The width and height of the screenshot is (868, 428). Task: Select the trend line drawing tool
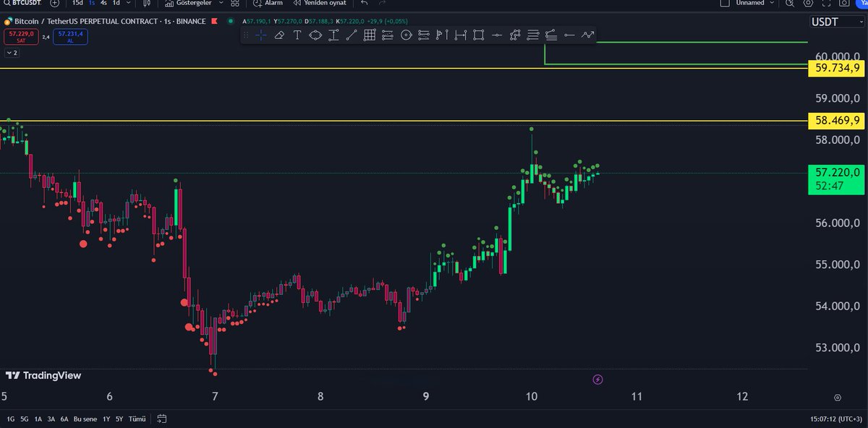pos(352,35)
